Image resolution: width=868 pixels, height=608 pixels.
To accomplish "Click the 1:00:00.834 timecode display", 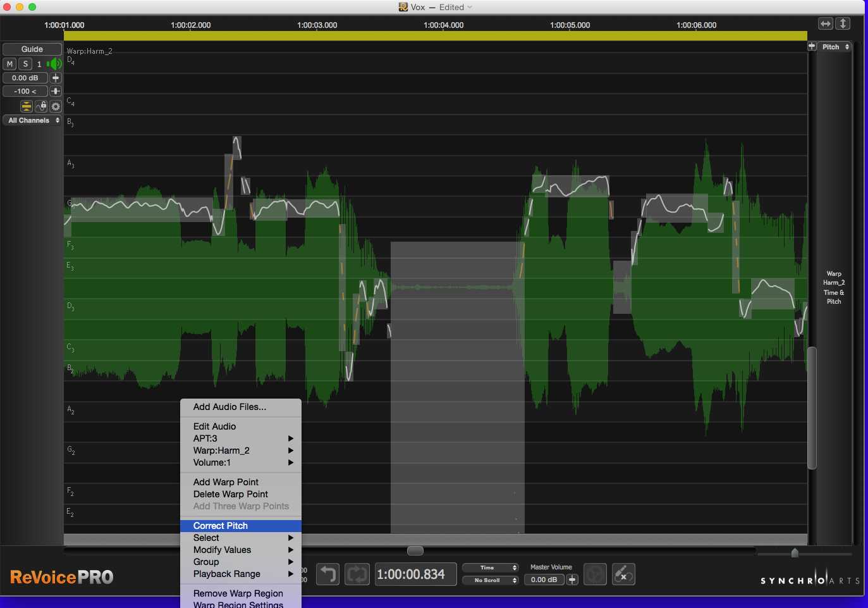I will coord(415,574).
